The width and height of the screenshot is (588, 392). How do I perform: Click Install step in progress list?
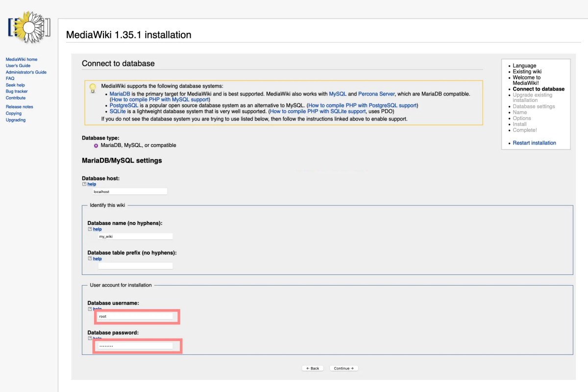519,124
